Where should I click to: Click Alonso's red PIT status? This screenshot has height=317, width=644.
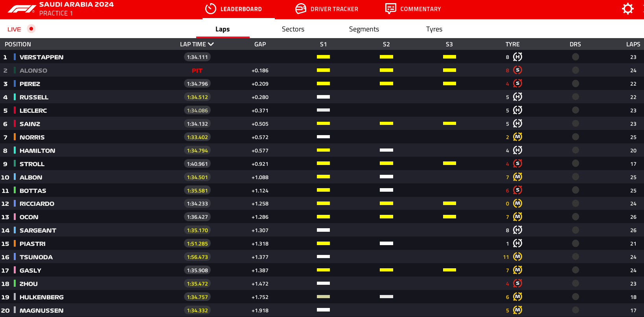[197, 71]
